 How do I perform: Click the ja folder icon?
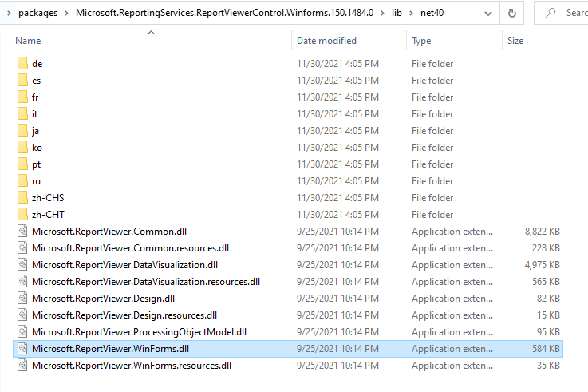click(22, 131)
